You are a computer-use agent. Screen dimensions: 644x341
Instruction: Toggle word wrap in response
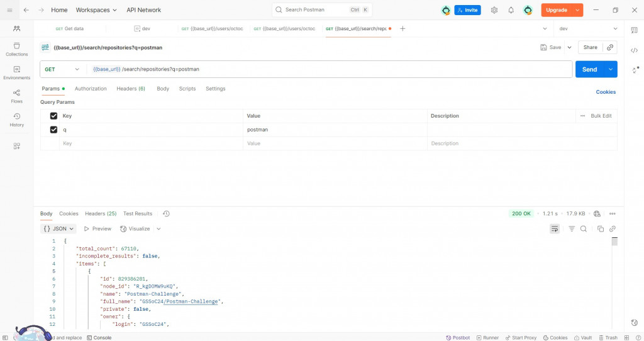click(555, 229)
